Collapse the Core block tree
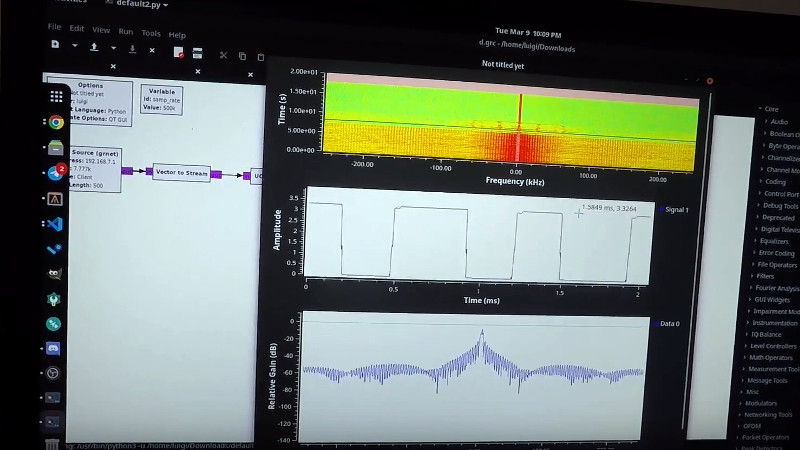Image resolution: width=800 pixels, height=450 pixels. click(761, 109)
